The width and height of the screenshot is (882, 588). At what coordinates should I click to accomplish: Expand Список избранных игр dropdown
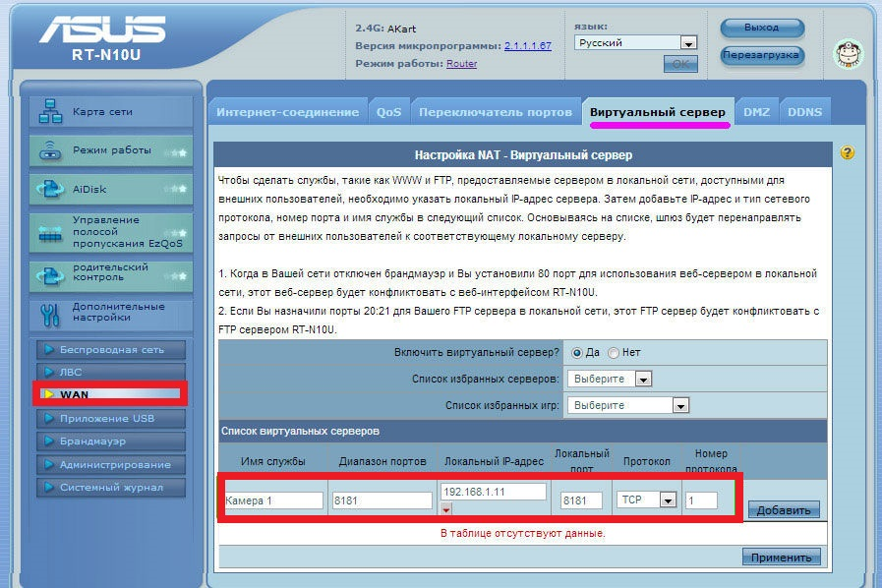(x=628, y=405)
